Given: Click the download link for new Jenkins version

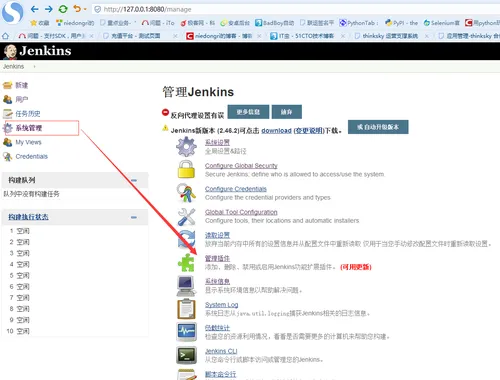Looking at the screenshot, I should click(276, 131).
